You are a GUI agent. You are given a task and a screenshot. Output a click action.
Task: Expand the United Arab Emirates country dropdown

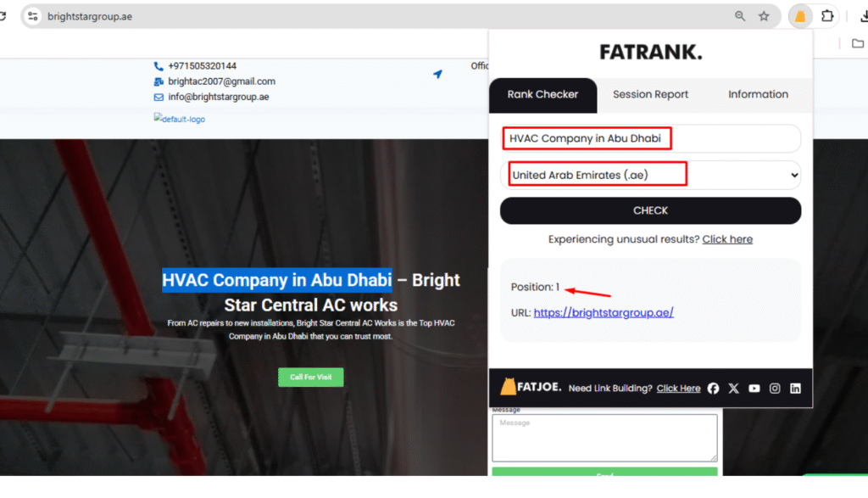coord(650,175)
